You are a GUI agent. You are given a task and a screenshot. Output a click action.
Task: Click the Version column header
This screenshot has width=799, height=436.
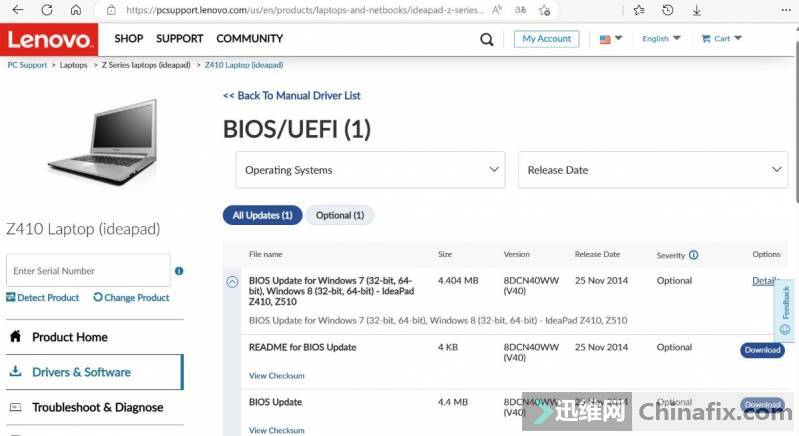pyautogui.click(x=517, y=254)
